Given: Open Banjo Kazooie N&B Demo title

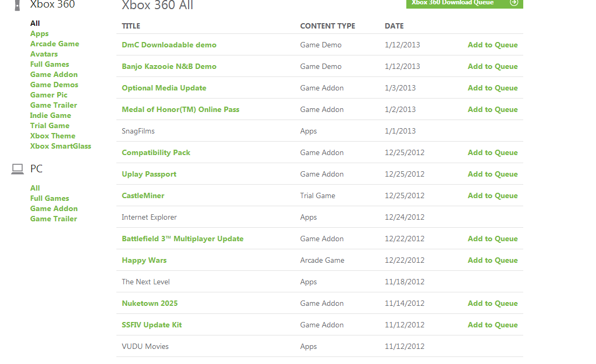Looking at the screenshot, I should pos(169,66).
